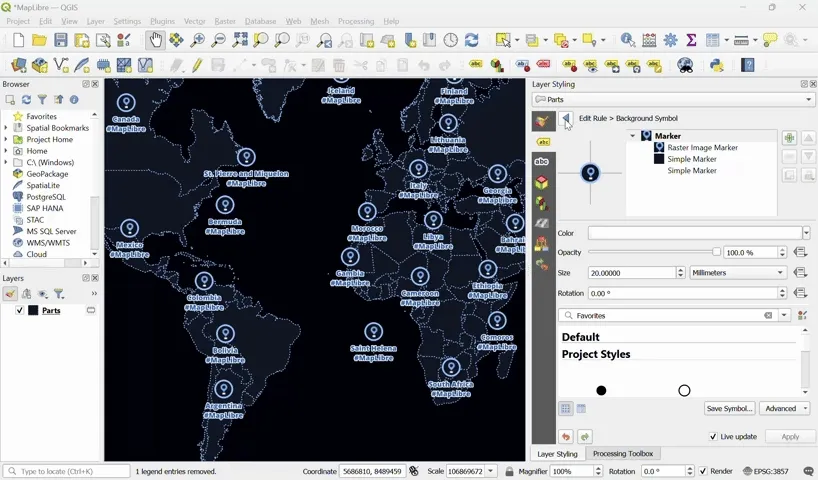Click the Redo styling arrow button
The width and height of the screenshot is (818, 480).
[585, 437]
